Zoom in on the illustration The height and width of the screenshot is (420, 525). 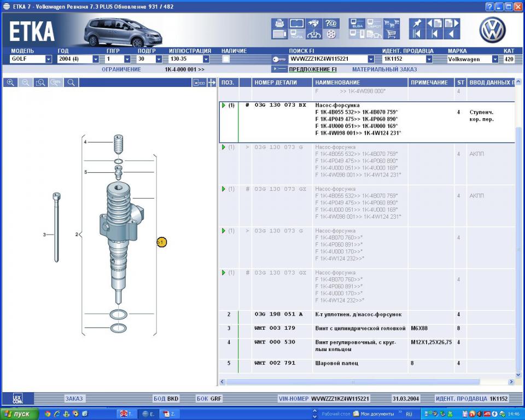click(10, 83)
